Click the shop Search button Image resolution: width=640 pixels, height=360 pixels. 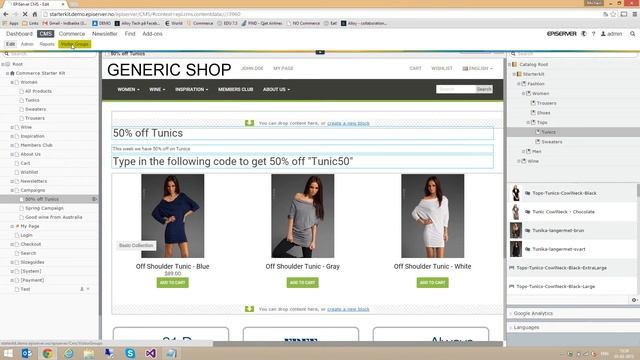484,89
